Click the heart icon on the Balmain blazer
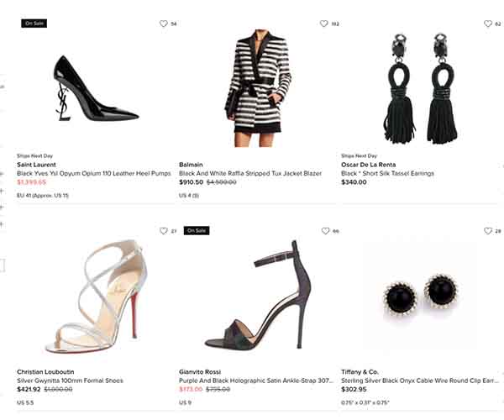504x420 pixels. click(x=324, y=24)
